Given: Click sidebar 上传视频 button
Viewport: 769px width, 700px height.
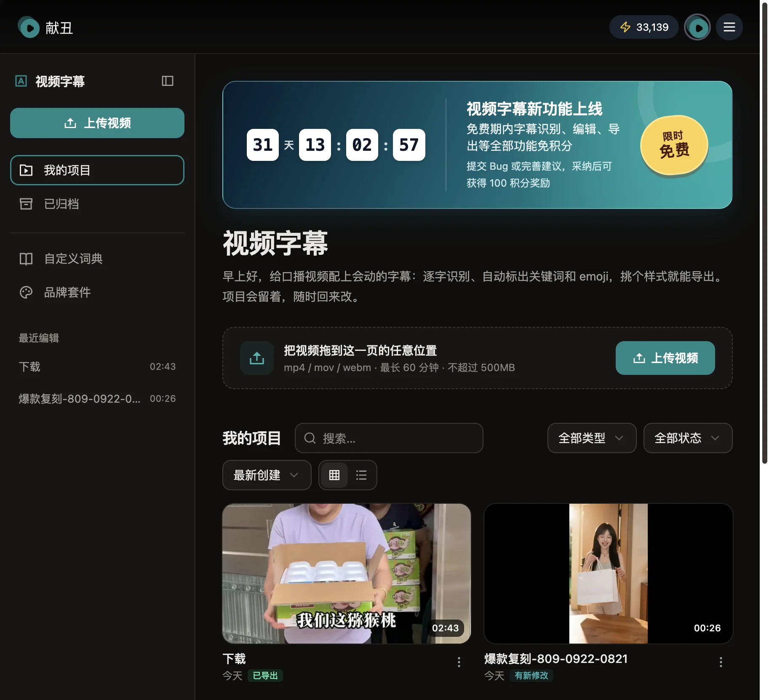Looking at the screenshot, I should (97, 123).
